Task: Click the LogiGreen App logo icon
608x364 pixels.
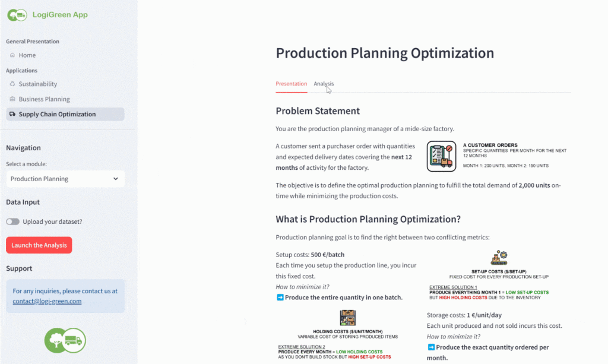Action: tap(17, 15)
